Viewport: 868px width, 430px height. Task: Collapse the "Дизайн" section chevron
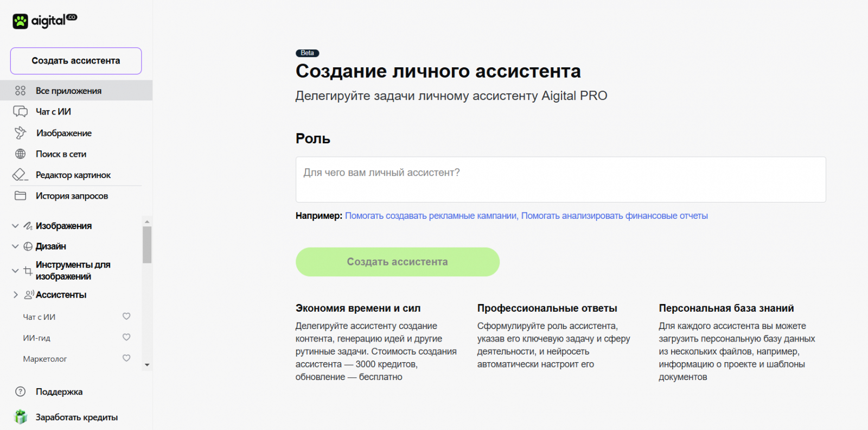point(15,246)
